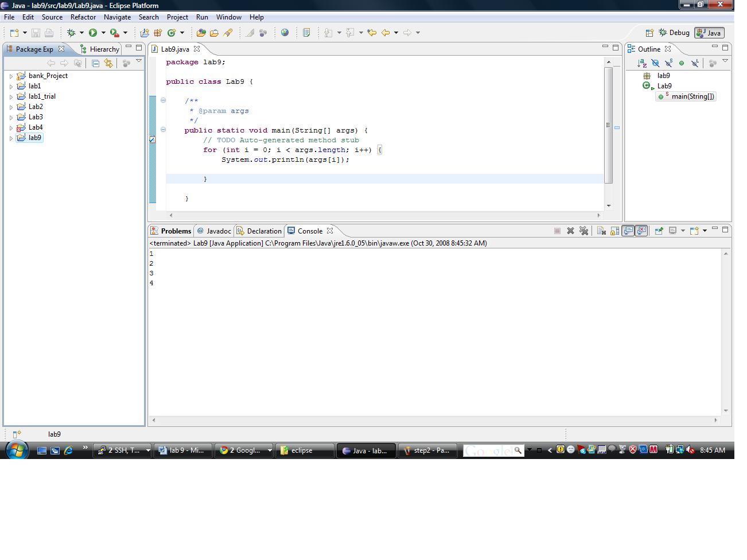Toggle Hide Static Members in Outline

click(668, 63)
